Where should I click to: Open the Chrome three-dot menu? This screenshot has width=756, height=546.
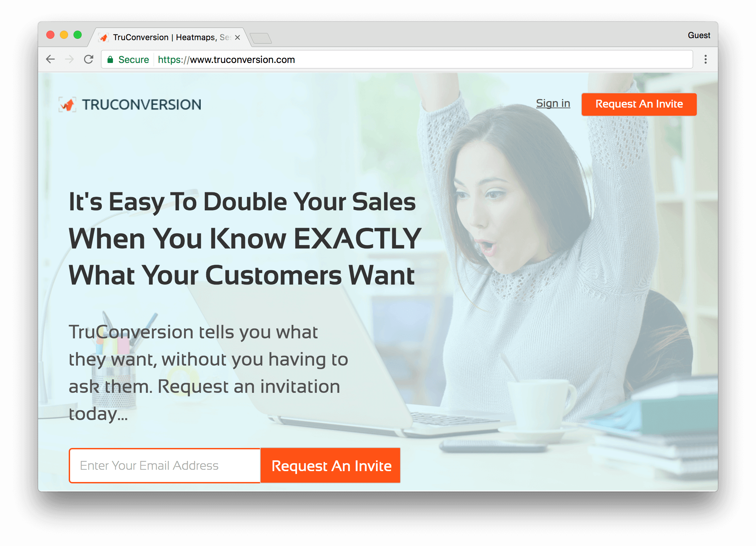[x=705, y=59]
